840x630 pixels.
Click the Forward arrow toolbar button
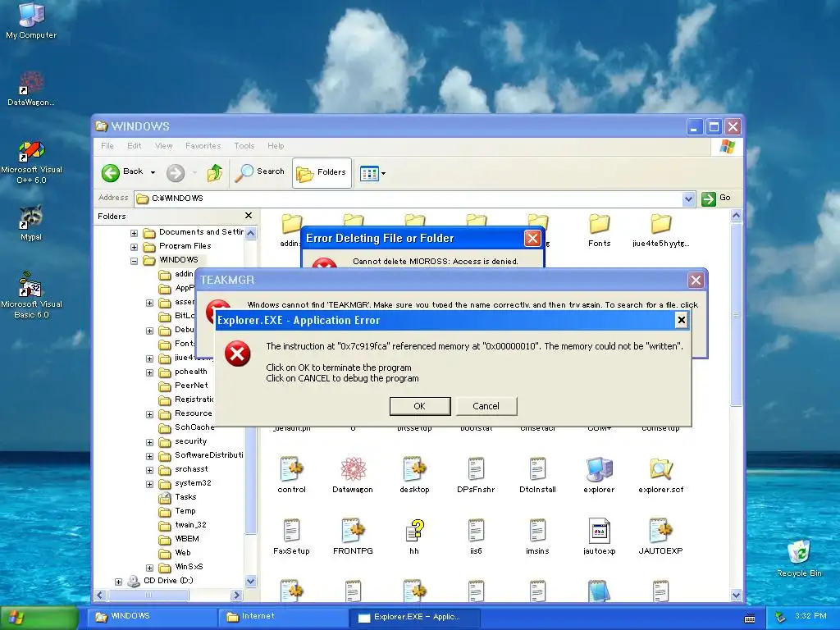(176, 172)
